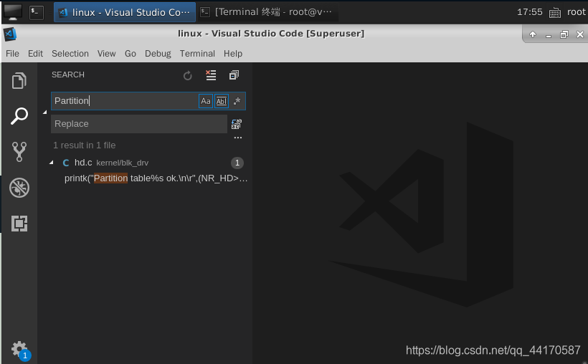Open the printk Partition table search result
Viewport: 588px width, 364px height.
click(156, 178)
